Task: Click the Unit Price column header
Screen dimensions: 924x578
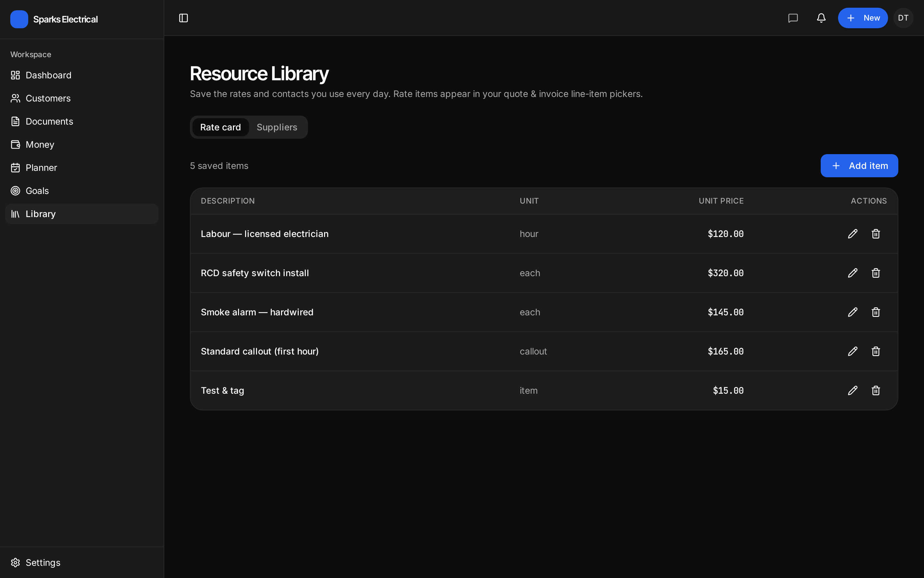Action: point(721,201)
